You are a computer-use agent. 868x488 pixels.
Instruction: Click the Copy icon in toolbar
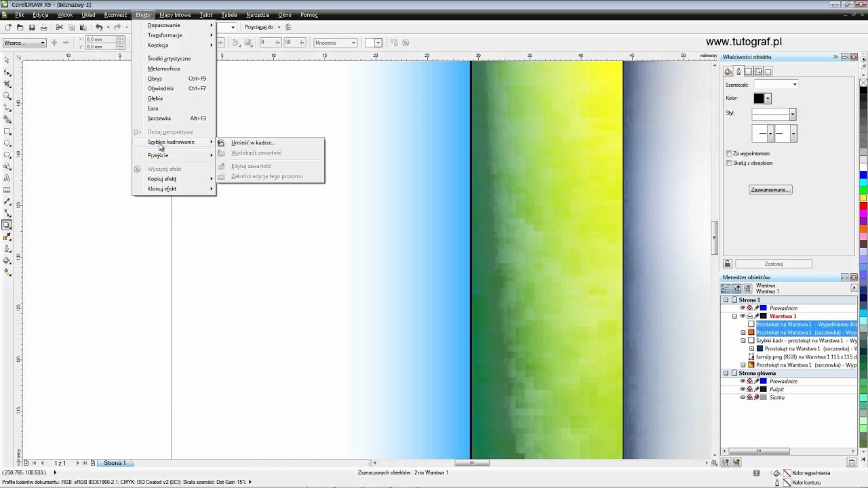[x=71, y=27]
